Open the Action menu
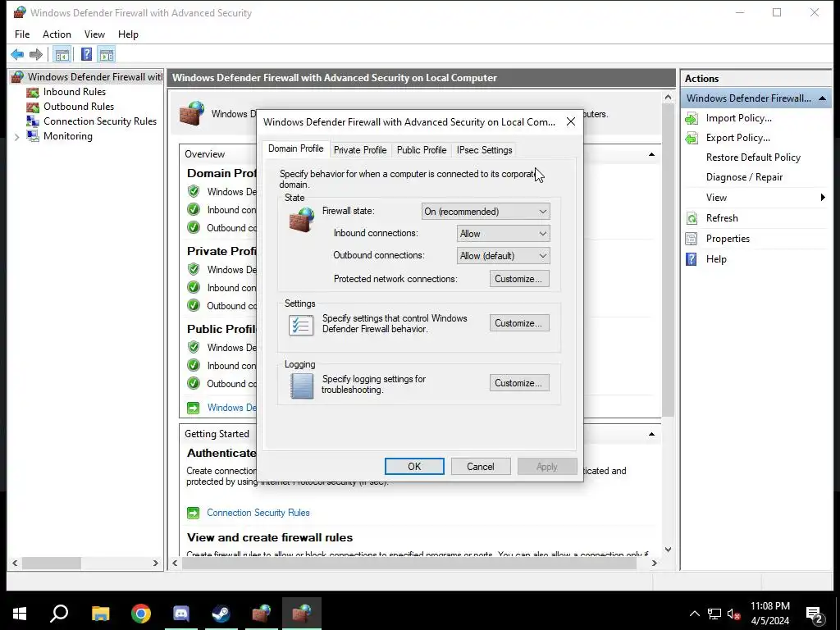Screen dimensions: 840x630 (57, 34)
